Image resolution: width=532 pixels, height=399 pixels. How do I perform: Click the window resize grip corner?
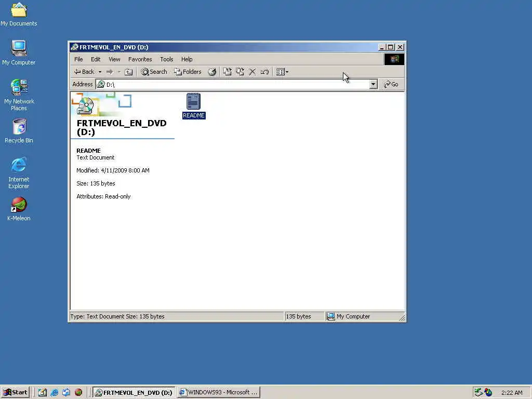[402, 318]
